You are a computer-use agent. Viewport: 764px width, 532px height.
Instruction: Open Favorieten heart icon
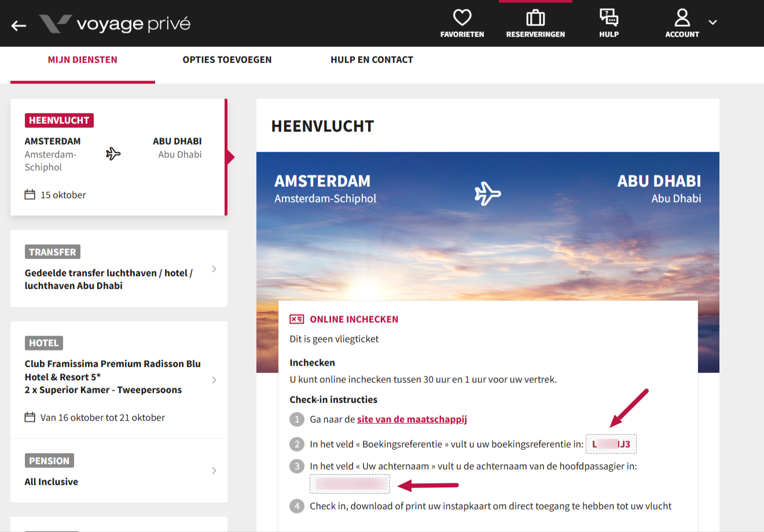point(462,18)
